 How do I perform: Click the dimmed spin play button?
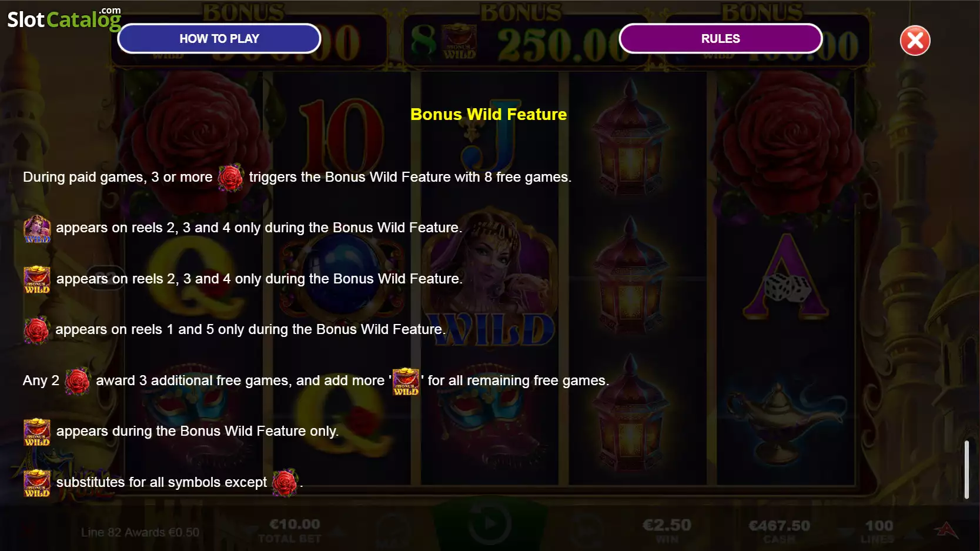[490, 523]
